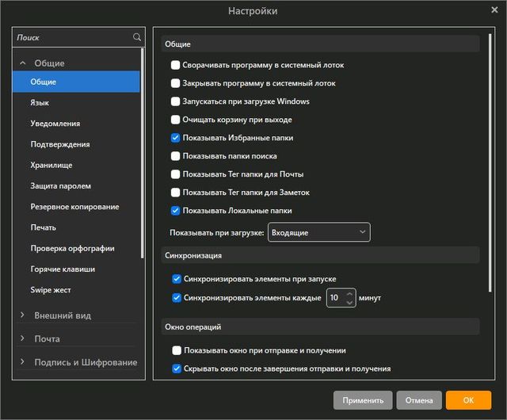The width and height of the screenshot is (507, 420).
Task: Click the search magnifier icon
Action: coord(137,37)
